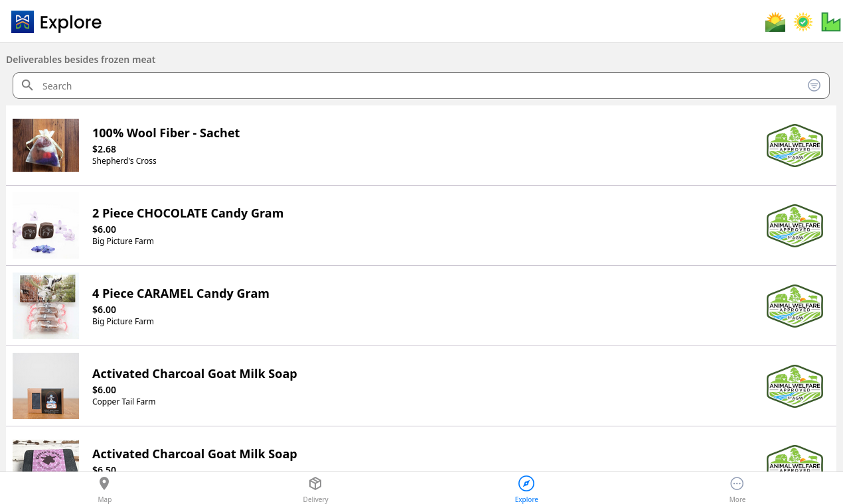Select the Explore compass tab

tap(526, 489)
